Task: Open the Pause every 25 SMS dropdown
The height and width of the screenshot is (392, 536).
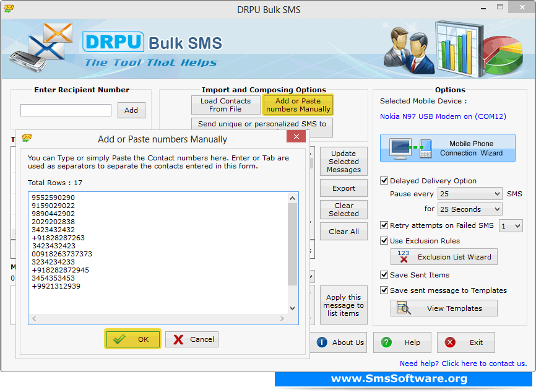Action: [470, 194]
